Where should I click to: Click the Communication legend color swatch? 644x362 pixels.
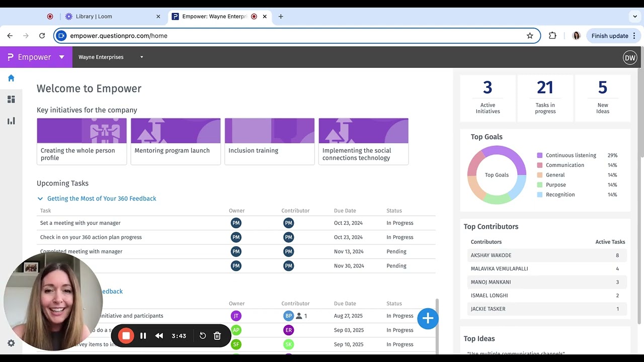[540, 165]
